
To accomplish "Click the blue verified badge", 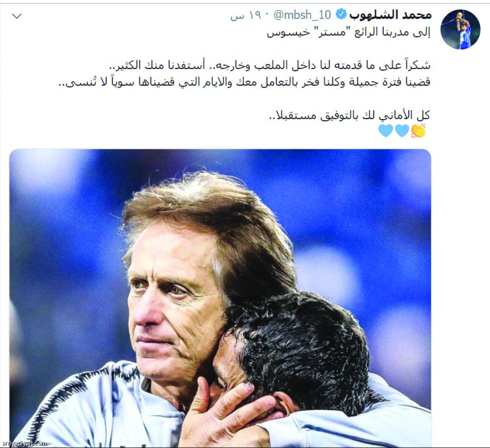I will [341, 15].
